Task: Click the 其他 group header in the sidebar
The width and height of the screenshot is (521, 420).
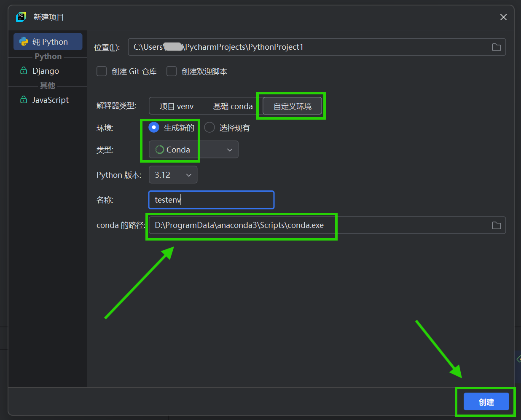Action: 48,86
